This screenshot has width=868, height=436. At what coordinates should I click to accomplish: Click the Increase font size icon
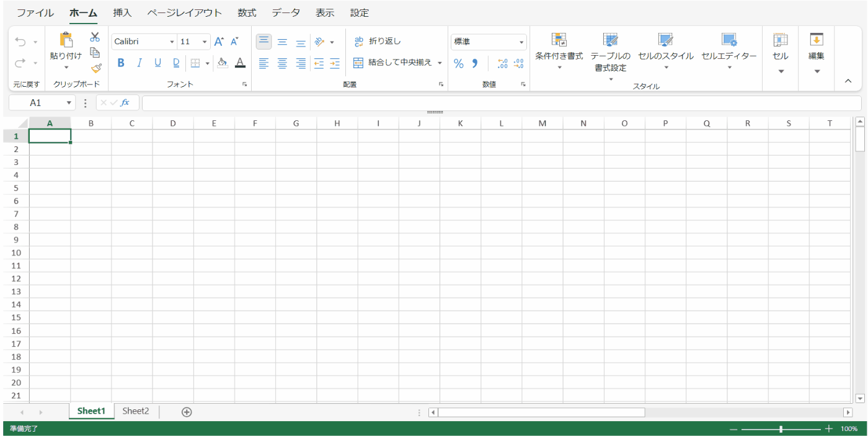coord(219,42)
